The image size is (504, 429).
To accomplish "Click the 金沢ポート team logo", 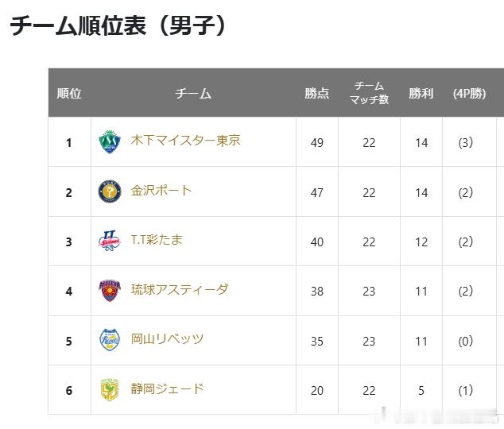I will pyautogui.click(x=108, y=191).
